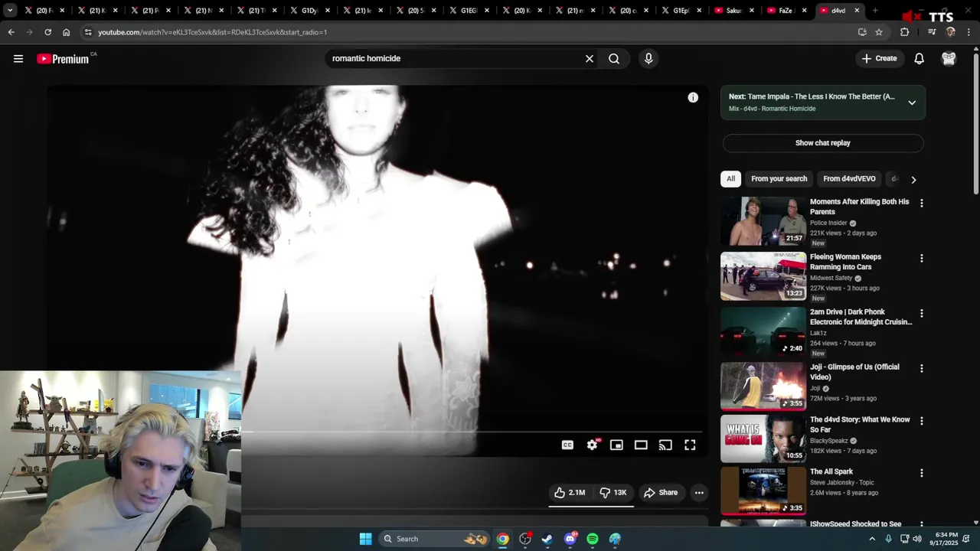Switch to the Sakura YouTube tab

[x=735, y=11]
